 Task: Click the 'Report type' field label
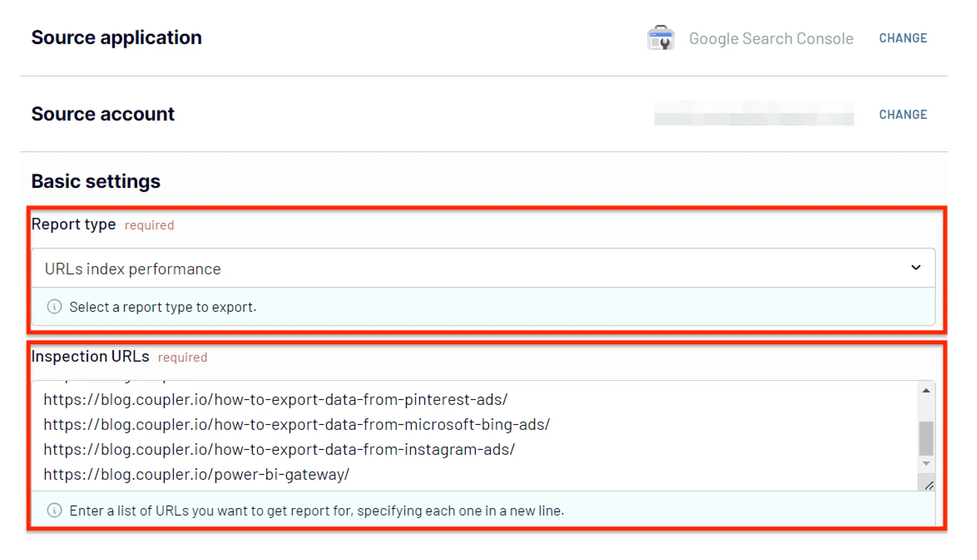[74, 224]
